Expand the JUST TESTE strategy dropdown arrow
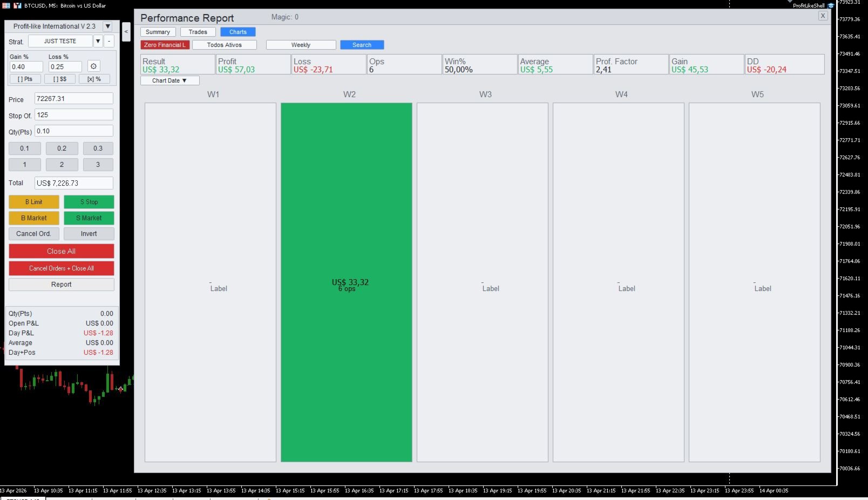Viewport: 868px width, 500px height. [98, 41]
